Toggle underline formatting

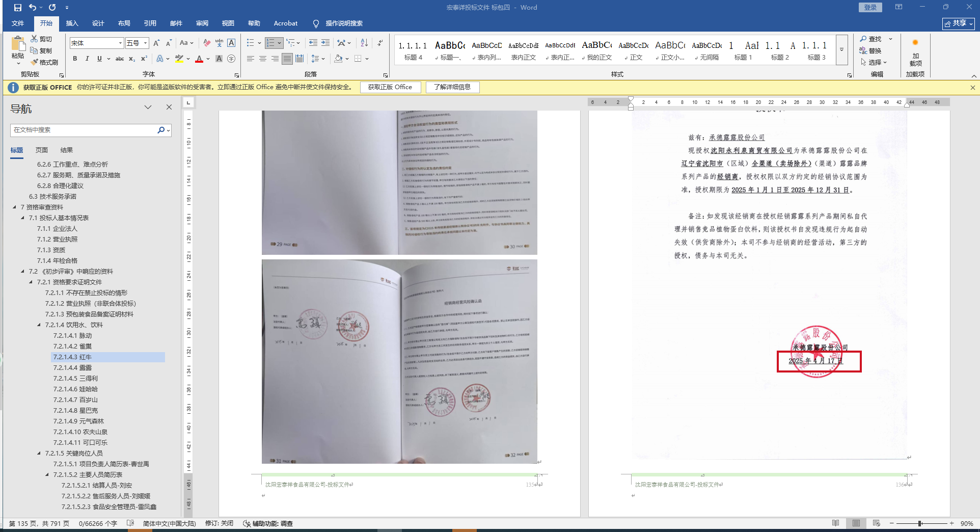99,59
